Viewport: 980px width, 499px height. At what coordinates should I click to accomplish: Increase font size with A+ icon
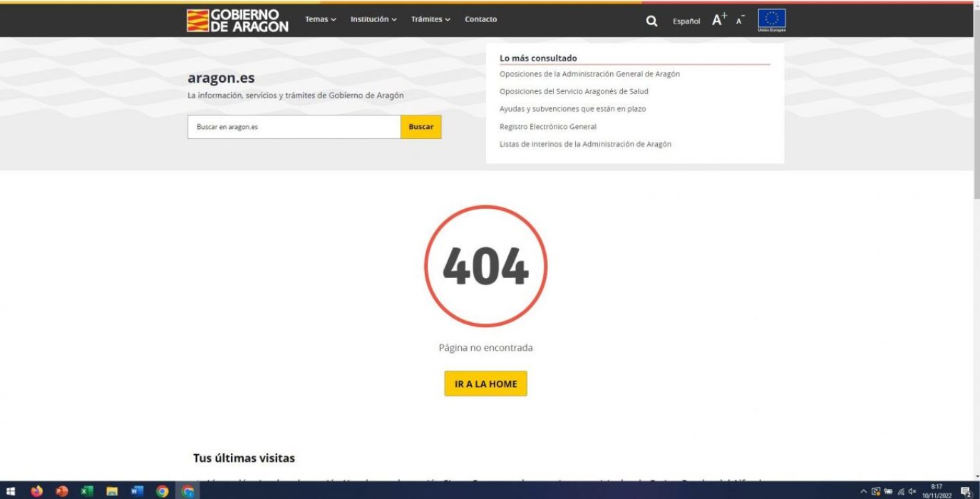pos(720,19)
